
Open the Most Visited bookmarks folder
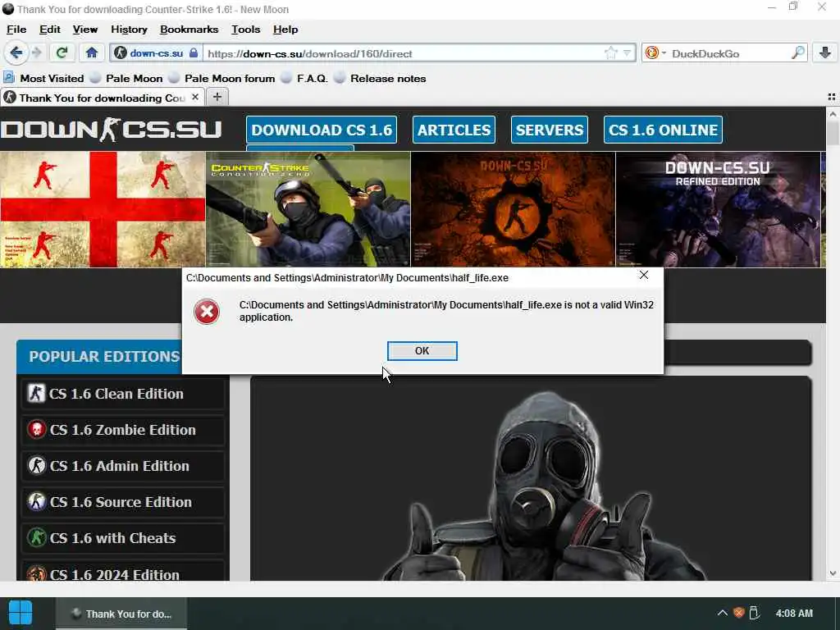(44, 78)
